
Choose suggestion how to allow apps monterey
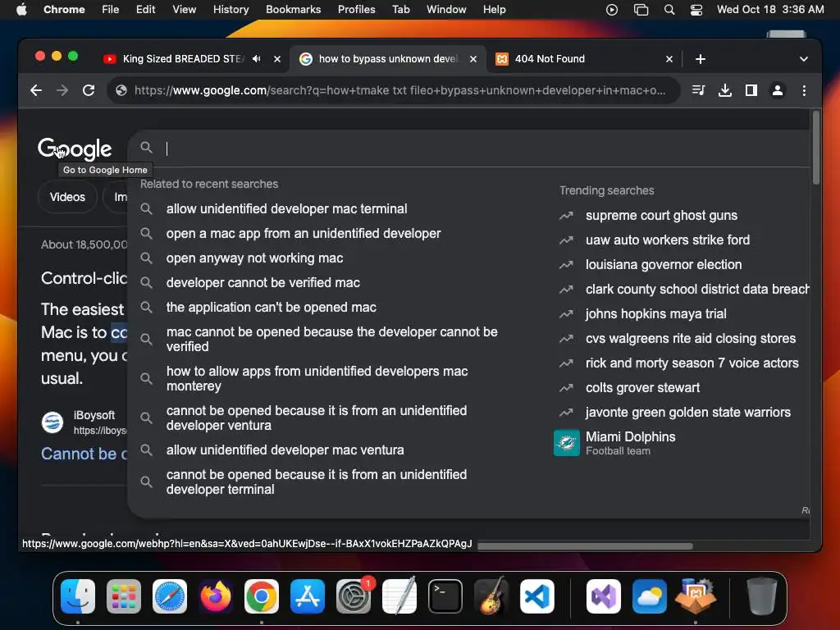point(317,378)
